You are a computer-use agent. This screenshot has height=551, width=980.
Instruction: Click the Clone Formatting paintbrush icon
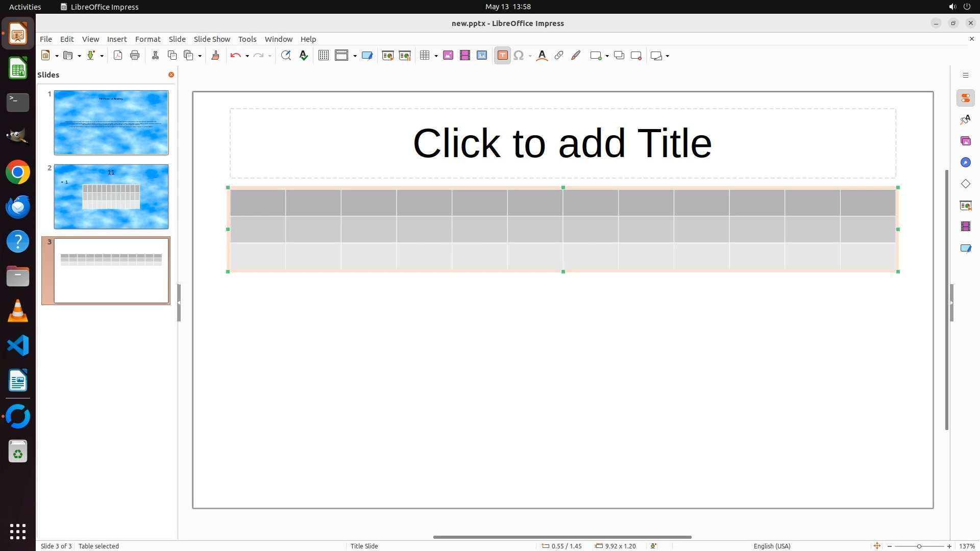[x=215, y=56]
